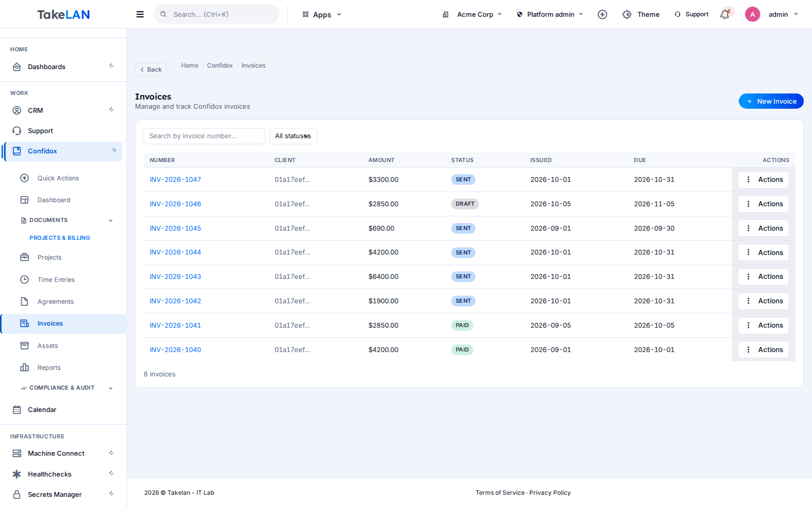This screenshot has height=508, width=812.
Task: Click the Machine Connect server icon
Action: 17,453
